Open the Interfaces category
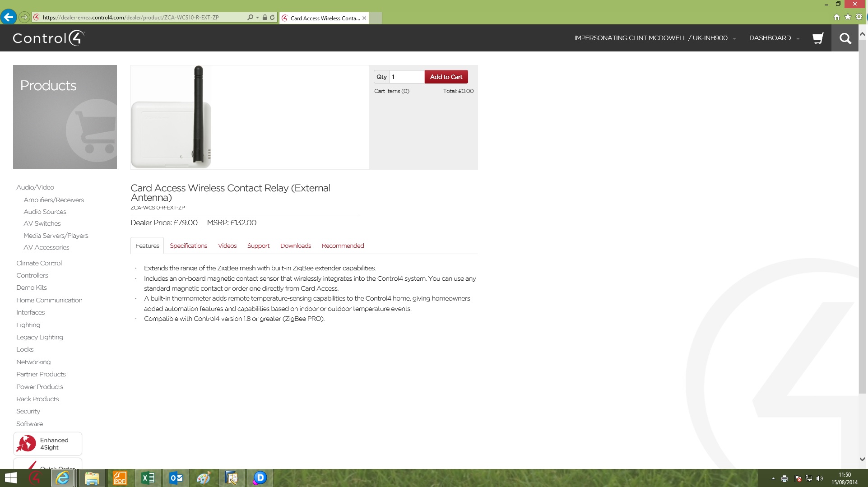 tap(30, 312)
